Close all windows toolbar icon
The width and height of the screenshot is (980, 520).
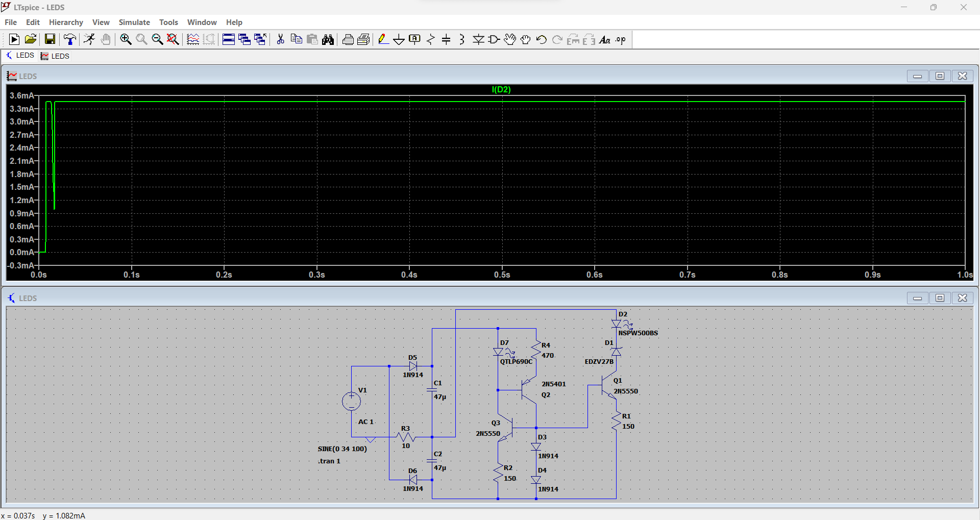coord(260,39)
